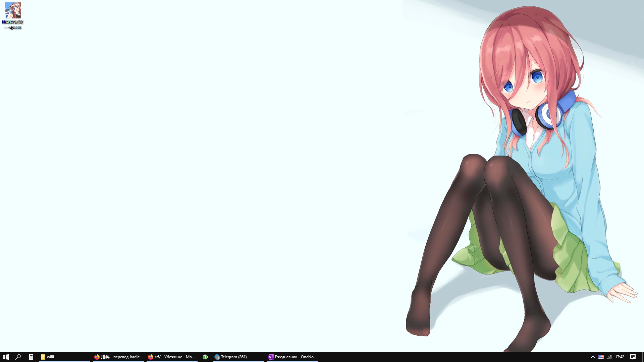
Task: Click the Show desktop sliver at taskbar end
Action: pyautogui.click(x=643, y=357)
